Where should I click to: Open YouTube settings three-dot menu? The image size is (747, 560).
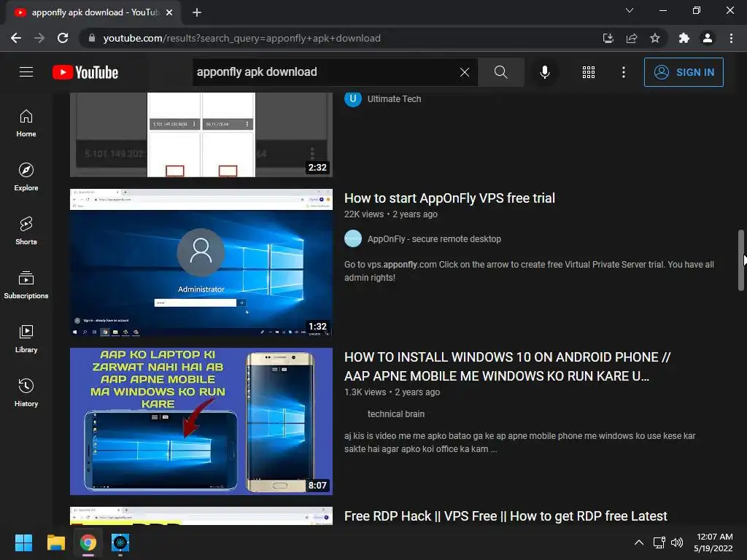(x=623, y=72)
